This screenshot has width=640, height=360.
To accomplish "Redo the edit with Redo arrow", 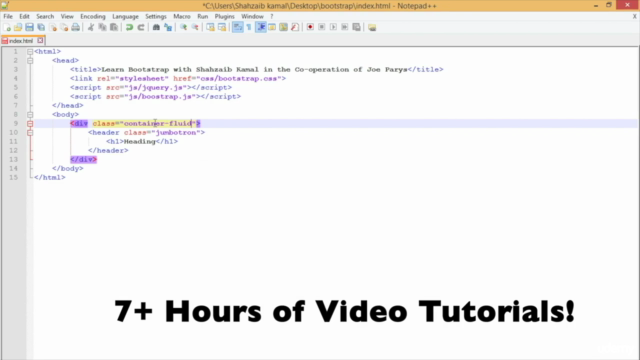I will pos(141,27).
